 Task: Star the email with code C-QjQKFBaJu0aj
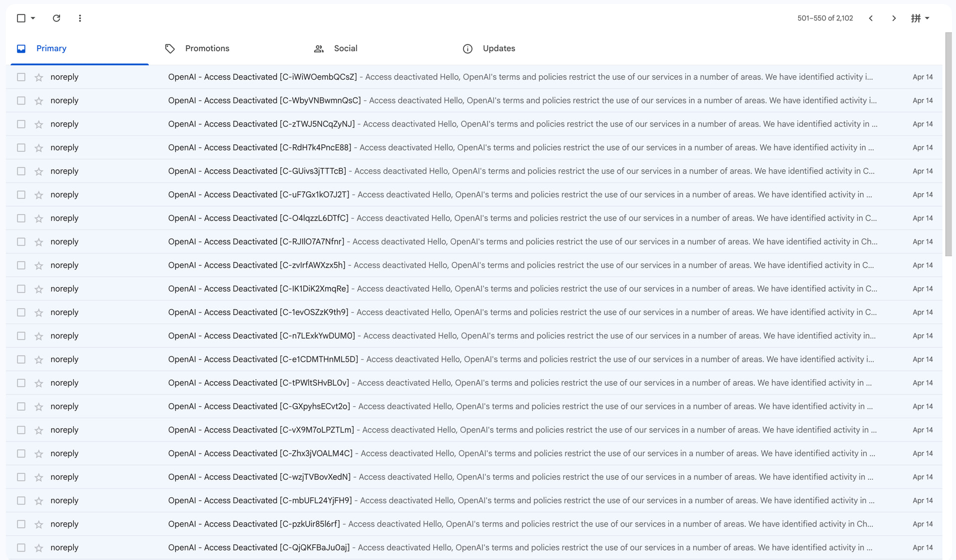click(x=39, y=548)
